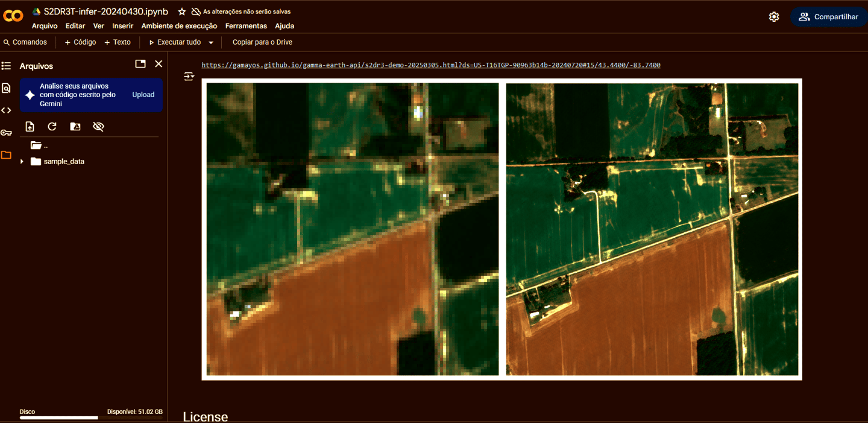Refresh the file list

click(52, 127)
